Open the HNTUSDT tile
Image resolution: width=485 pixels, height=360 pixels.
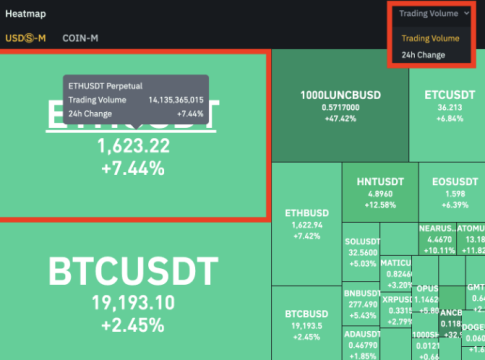(380, 193)
